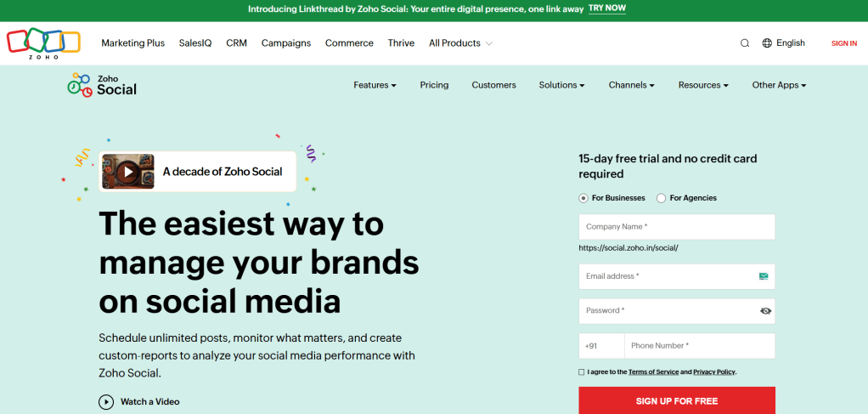Open the Solutions dropdown menu
The height and width of the screenshot is (414, 868).
562,85
